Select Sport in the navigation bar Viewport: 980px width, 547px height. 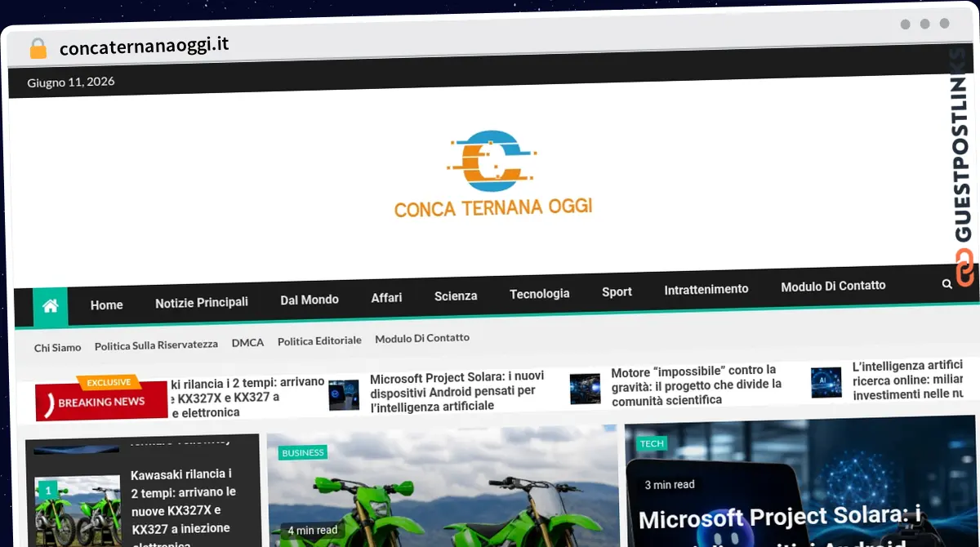click(x=617, y=291)
